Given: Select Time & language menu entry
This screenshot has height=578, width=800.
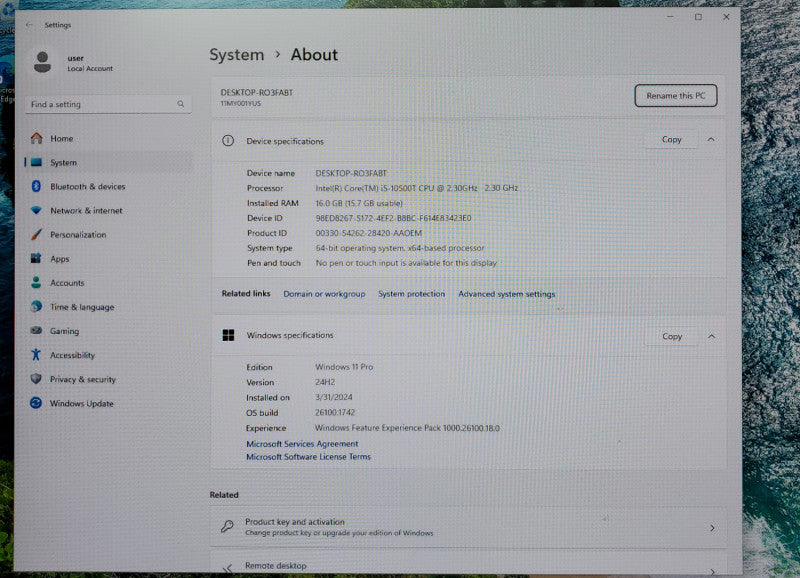Looking at the screenshot, I should coord(108,307).
